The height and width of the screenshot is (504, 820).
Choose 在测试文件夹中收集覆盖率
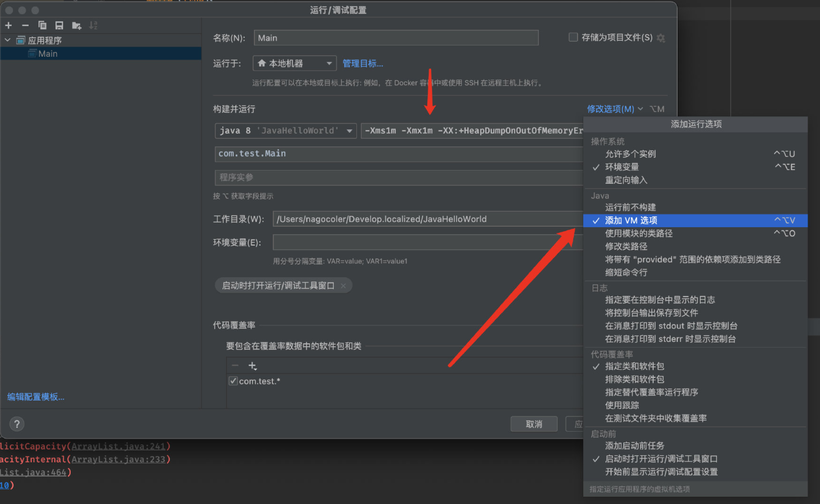click(695, 419)
